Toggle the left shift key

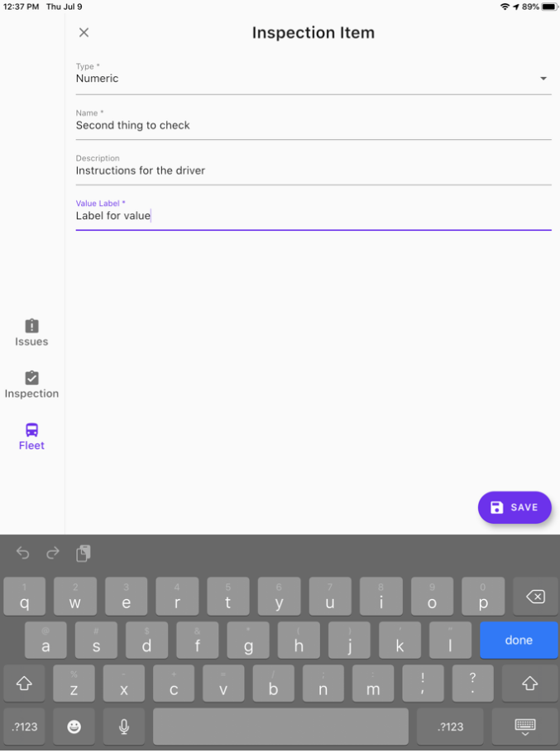click(24, 683)
